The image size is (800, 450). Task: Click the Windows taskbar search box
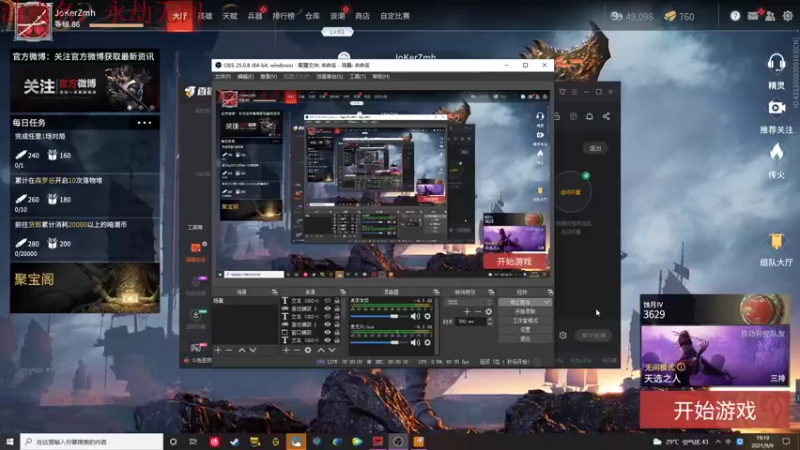coord(92,441)
